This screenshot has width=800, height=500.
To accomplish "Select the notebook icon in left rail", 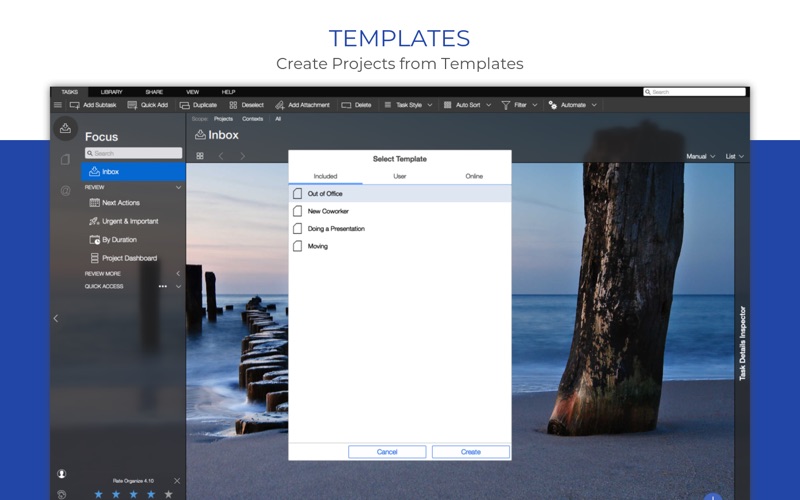I will point(65,160).
